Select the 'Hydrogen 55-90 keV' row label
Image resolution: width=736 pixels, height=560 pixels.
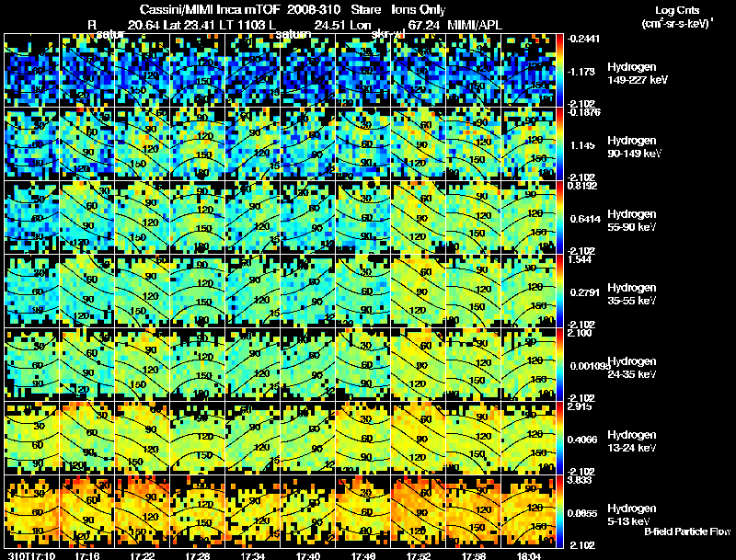(x=632, y=221)
